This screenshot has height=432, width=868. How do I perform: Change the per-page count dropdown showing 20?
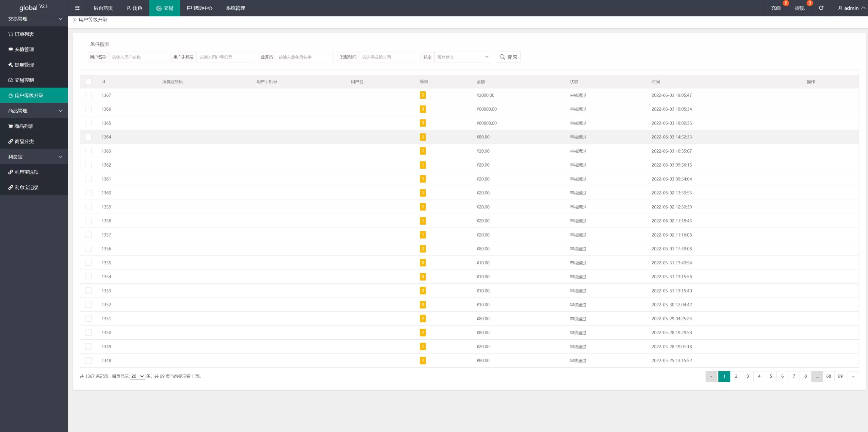[x=137, y=376]
